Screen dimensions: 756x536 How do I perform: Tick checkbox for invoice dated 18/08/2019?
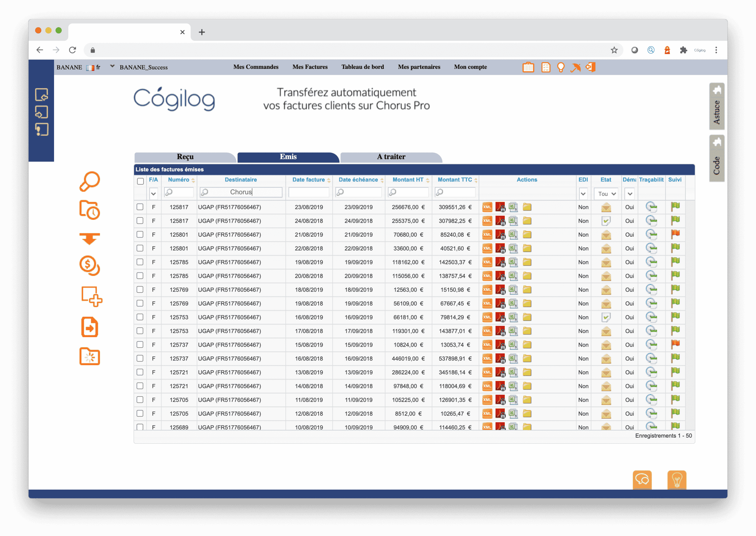pyautogui.click(x=140, y=290)
